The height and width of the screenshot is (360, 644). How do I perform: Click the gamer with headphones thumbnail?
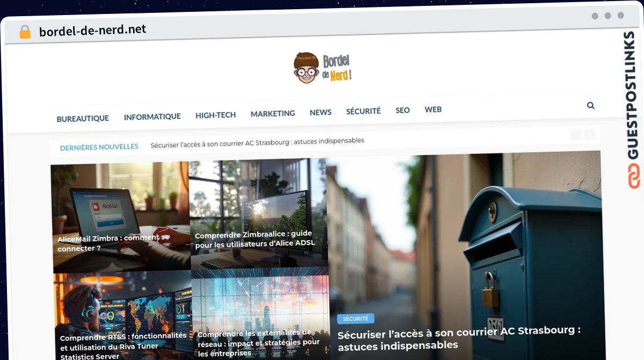[x=123, y=316]
